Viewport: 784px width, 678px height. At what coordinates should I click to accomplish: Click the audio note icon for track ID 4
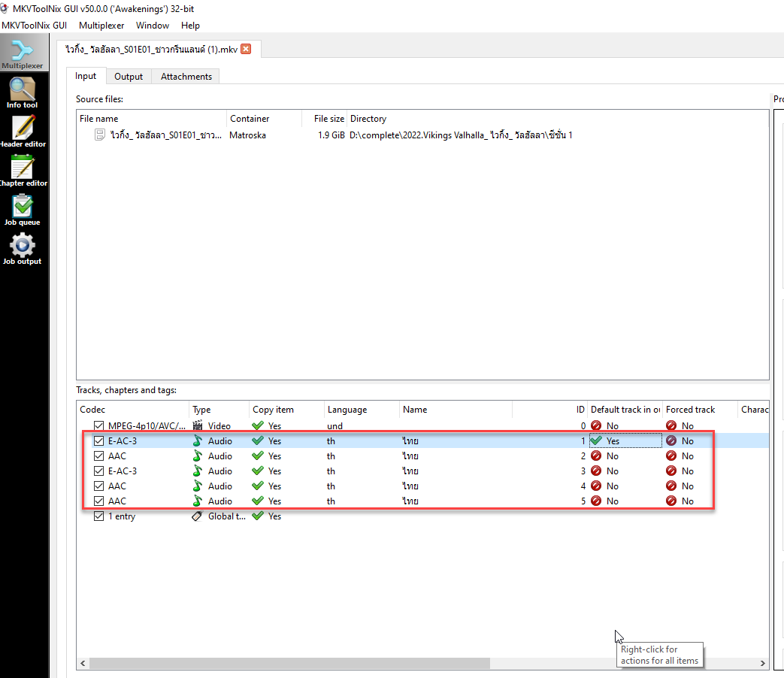(x=198, y=486)
